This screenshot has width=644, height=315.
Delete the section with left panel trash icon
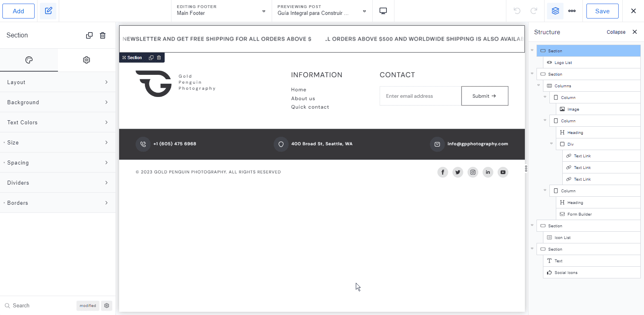(103, 35)
